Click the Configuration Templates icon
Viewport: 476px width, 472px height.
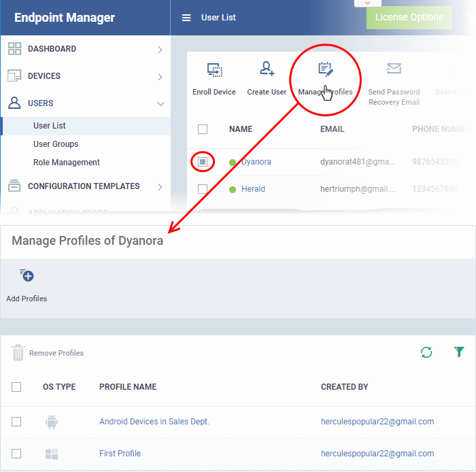point(14,186)
